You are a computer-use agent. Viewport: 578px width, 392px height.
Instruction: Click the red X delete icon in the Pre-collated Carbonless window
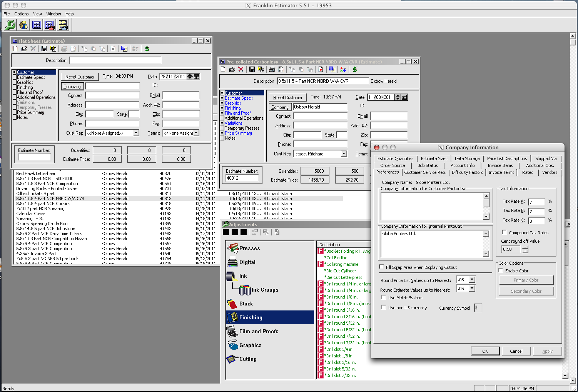tap(241, 69)
